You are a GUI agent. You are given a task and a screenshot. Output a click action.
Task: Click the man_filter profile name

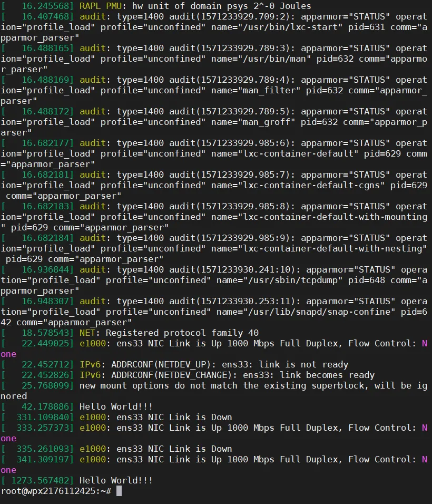tap(269, 91)
